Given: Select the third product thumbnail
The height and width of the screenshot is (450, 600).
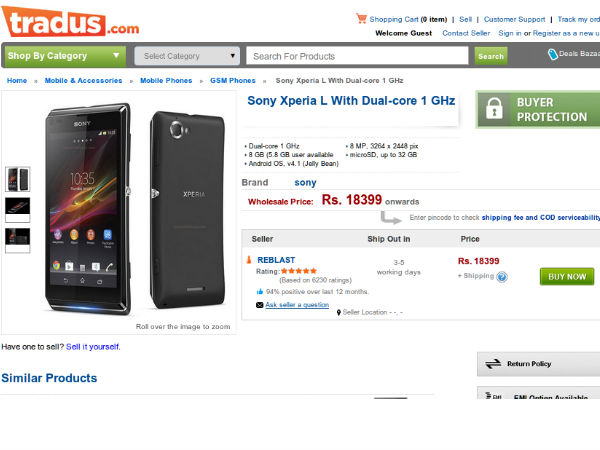Looking at the screenshot, I should tap(18, 239).
